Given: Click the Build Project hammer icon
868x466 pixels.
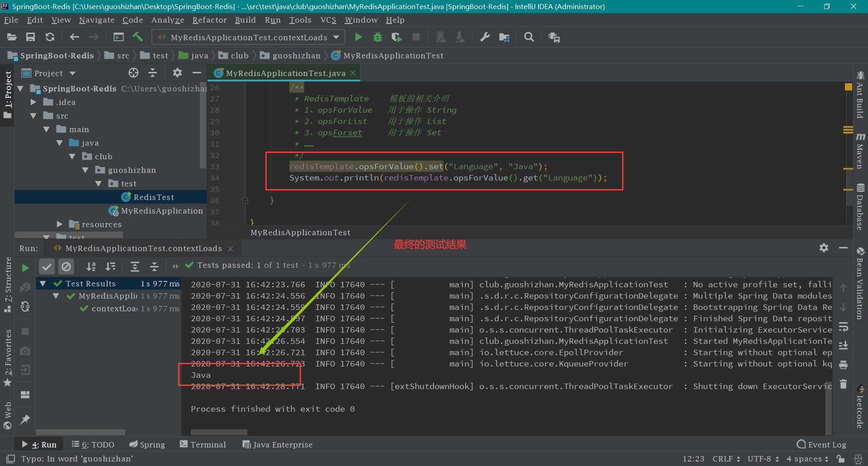Looking at the screenshot, I should click(x=138, y=37).
